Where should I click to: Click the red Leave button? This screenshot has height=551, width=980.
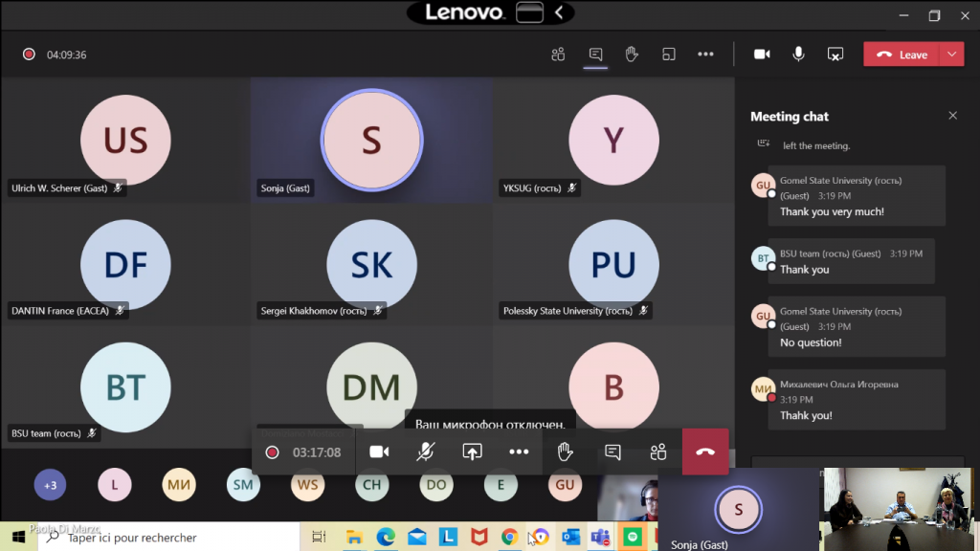coord(902,55)
